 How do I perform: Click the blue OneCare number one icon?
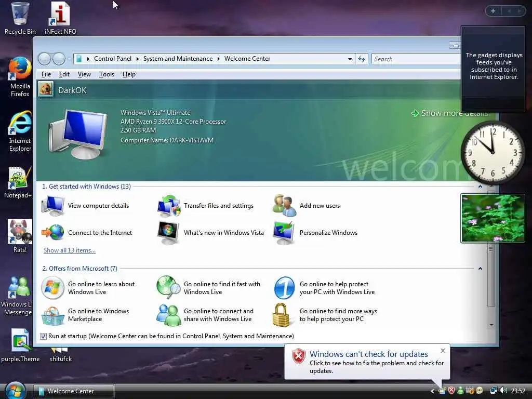tap(284, 288)
